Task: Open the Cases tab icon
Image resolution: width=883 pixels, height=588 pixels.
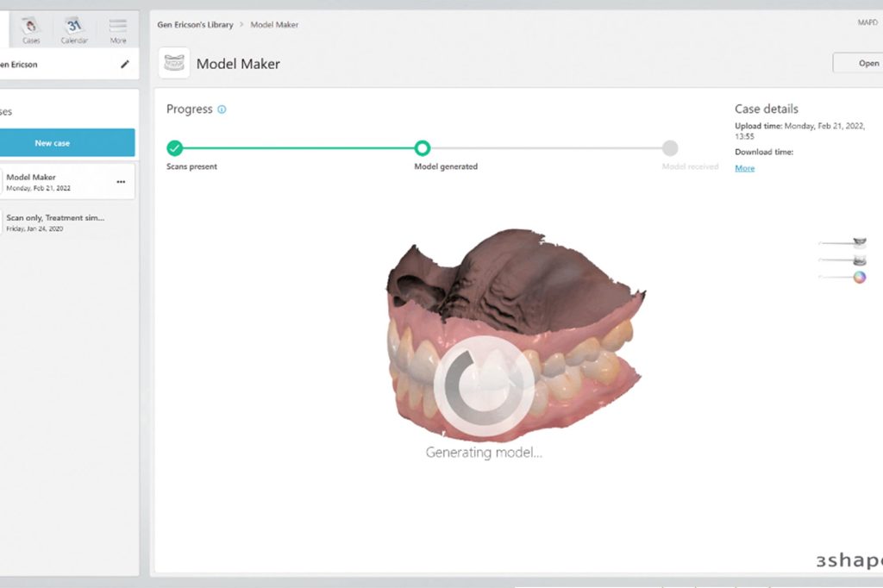Action: point(31,28)
